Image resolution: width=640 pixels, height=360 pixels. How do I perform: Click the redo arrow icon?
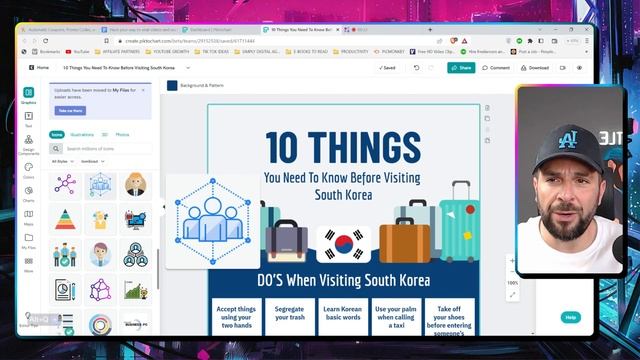431,68
